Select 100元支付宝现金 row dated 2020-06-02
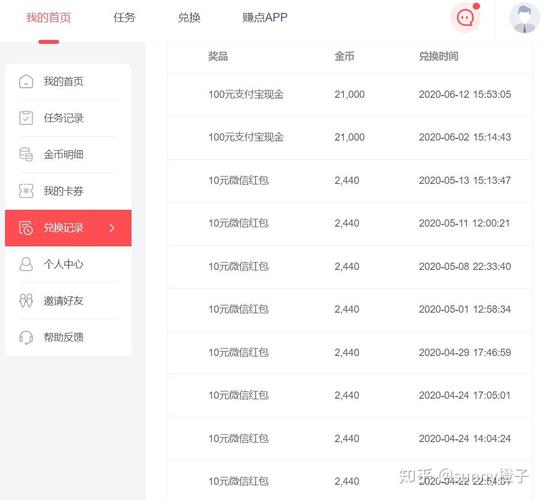The height and width of the screenshot is (500, 543). [x=350, y=137]
